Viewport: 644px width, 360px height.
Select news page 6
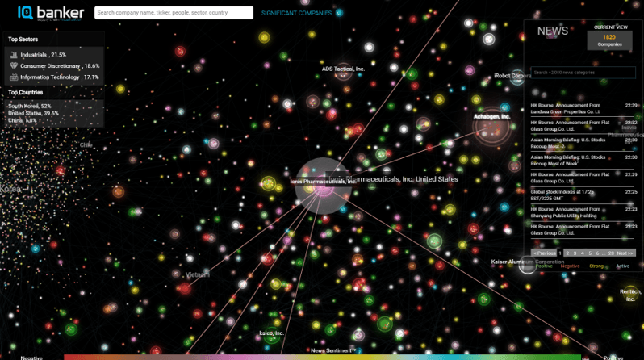pyautogui.click(x=597, y=253)
